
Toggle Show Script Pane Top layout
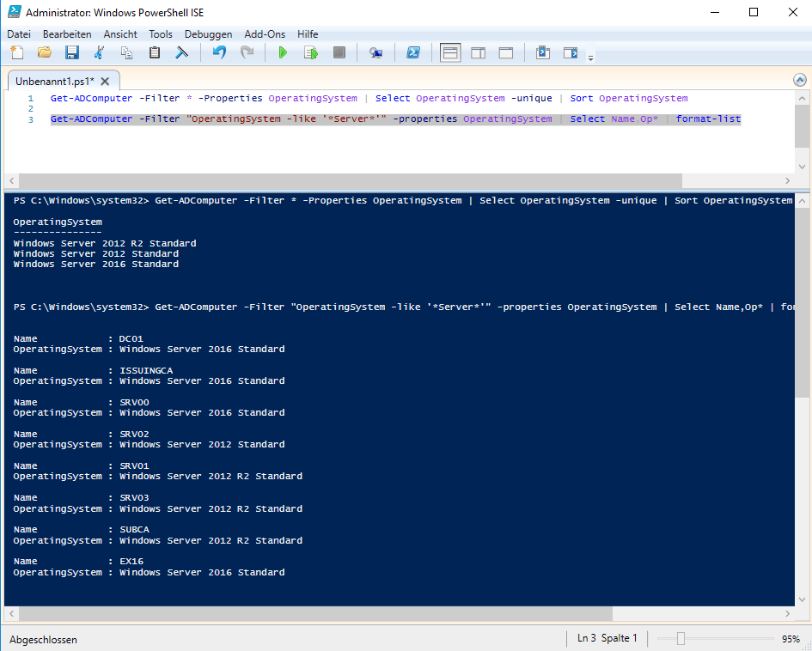[450, 53]
